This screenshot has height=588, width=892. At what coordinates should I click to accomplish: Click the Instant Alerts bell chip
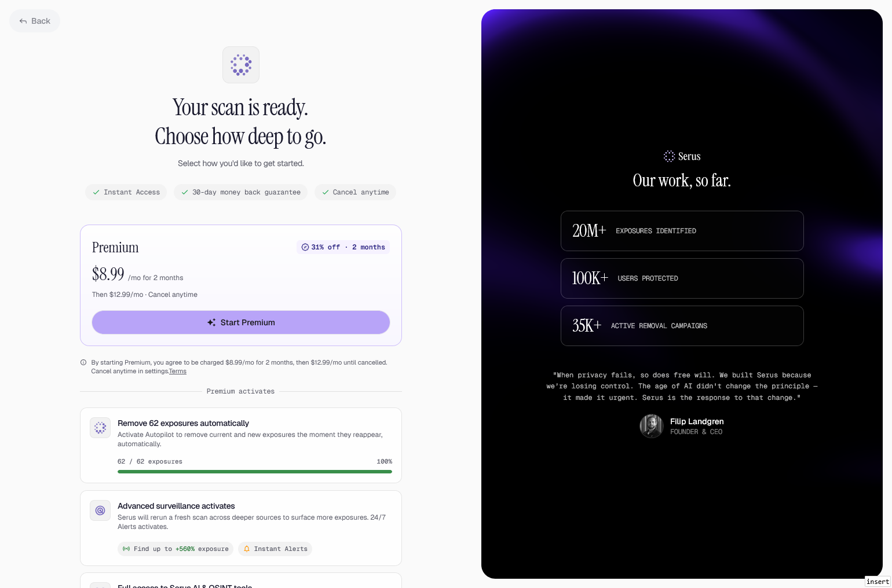(275, 549)
